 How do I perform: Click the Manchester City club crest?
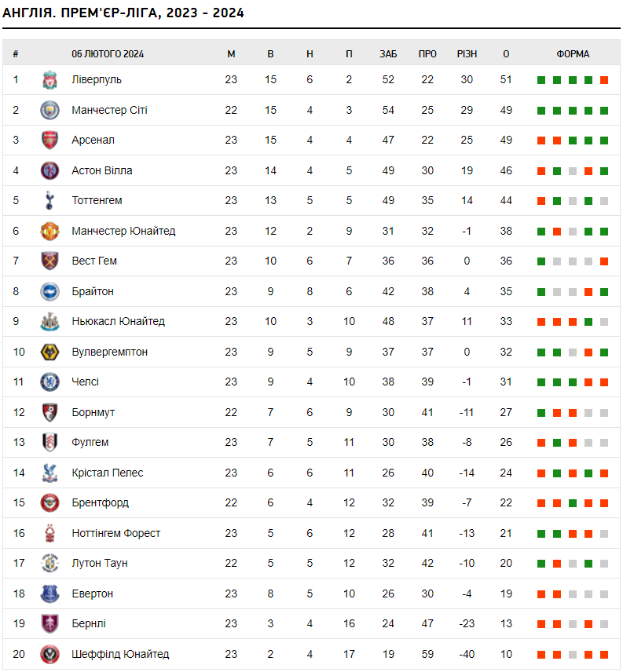(49, 110)
